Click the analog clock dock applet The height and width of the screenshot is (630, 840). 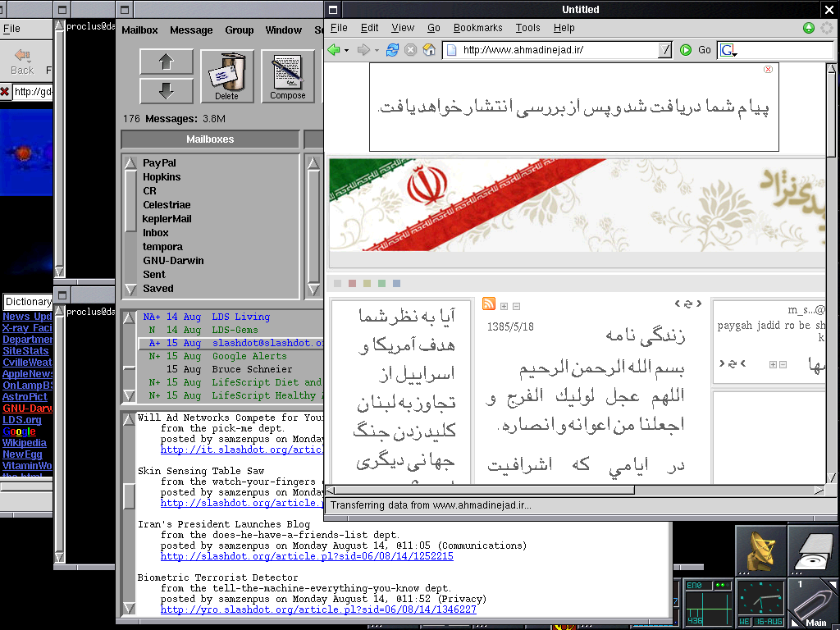pos(760,603)
